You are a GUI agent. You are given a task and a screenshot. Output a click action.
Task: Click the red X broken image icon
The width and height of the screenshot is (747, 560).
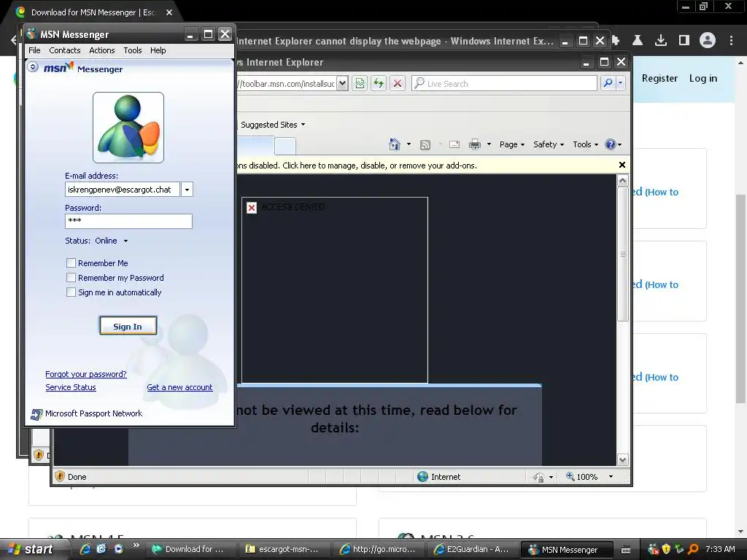tap(252, 208)
